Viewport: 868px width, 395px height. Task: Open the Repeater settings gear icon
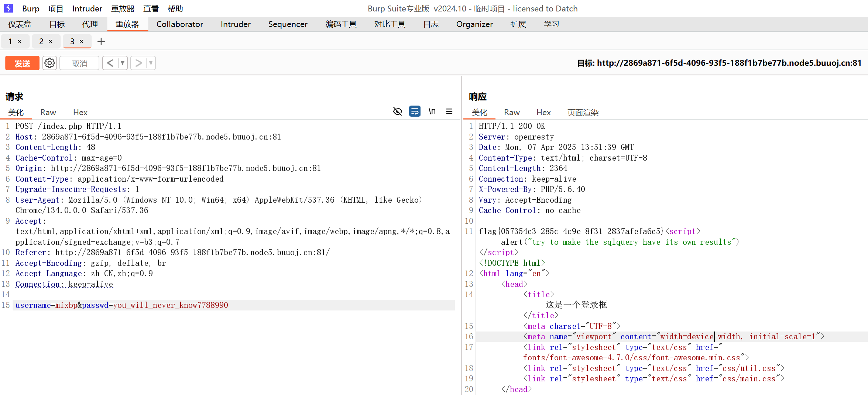49,63
